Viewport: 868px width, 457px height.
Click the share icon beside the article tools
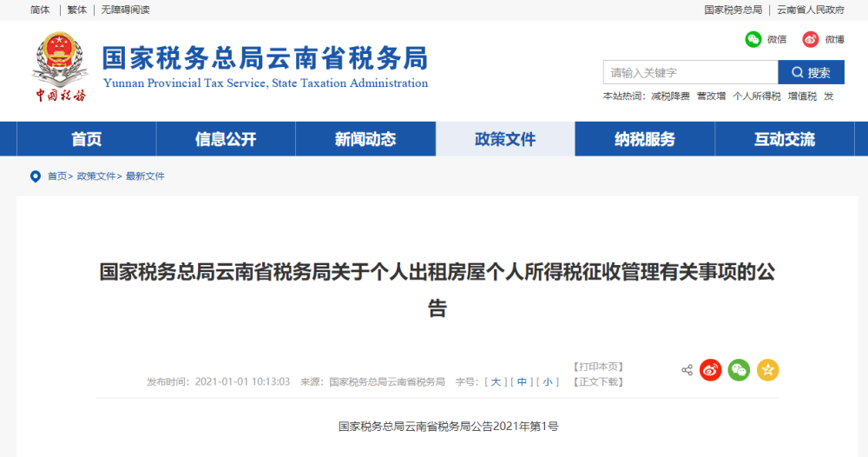pyautogui.click(x=687, y=370)
